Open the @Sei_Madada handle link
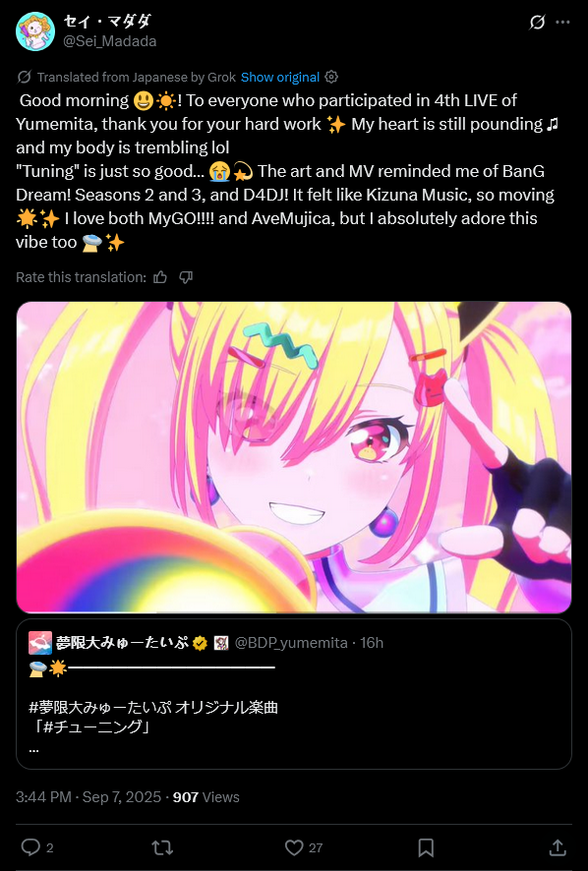588x871 pixels. 109,41
